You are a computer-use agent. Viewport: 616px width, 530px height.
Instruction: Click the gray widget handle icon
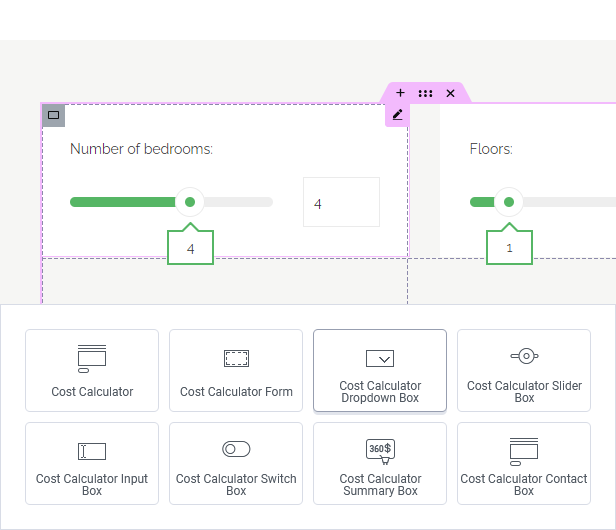(54, 115)
